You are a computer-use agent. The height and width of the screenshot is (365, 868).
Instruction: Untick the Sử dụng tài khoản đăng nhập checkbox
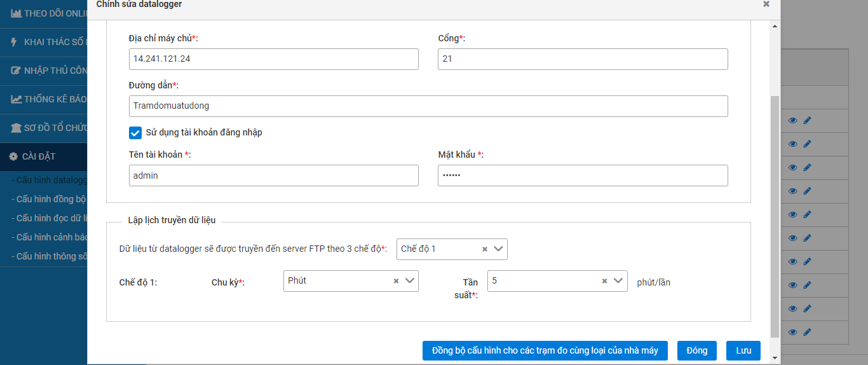[135, 133]
